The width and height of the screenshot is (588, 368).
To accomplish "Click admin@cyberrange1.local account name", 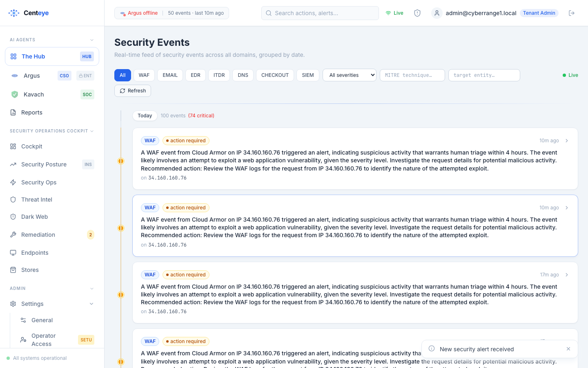I will 481,13.
